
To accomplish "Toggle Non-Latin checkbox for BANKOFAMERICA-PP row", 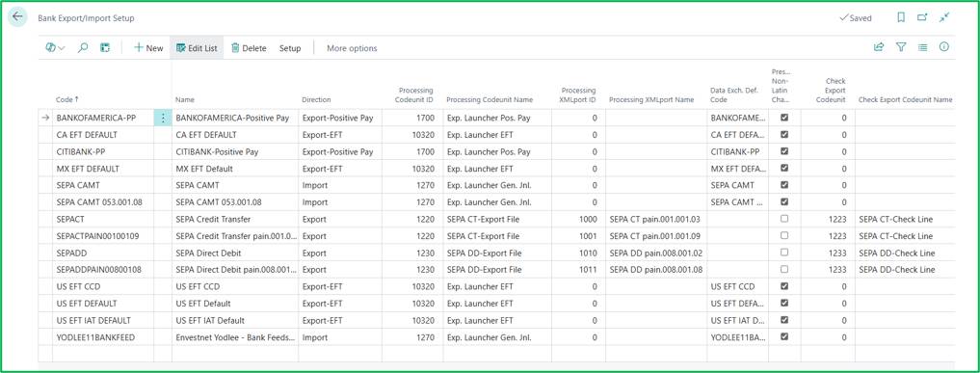I will click(x=784, y=118).
